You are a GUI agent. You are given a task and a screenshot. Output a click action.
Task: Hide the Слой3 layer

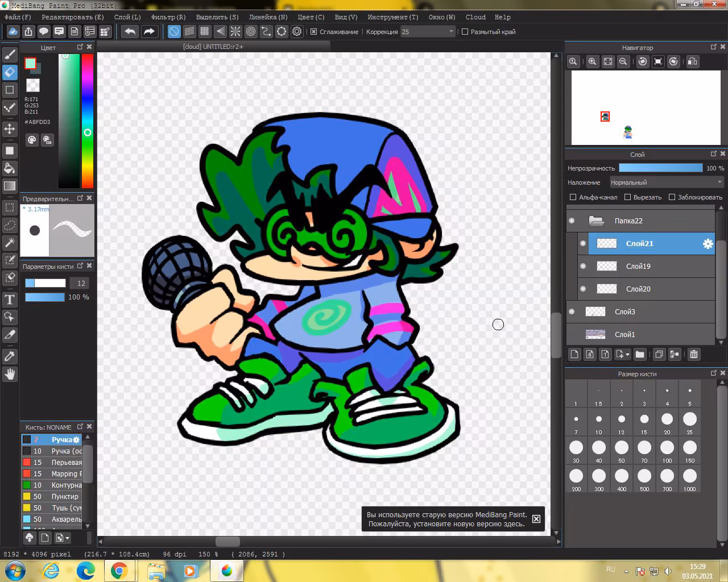click(x=572, y=311)
